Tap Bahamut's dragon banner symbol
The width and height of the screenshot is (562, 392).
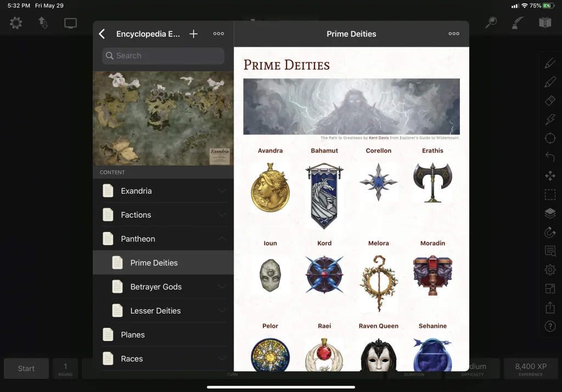(324, 196)
